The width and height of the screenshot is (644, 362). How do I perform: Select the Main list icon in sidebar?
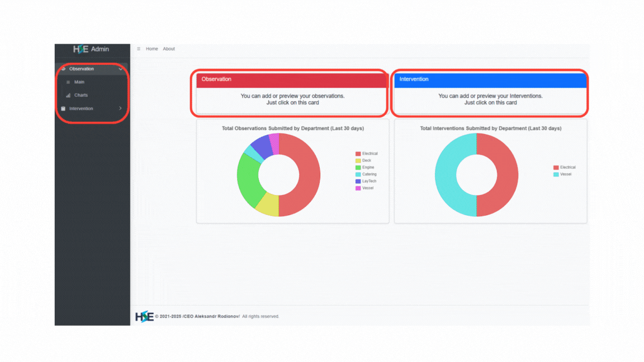click(68, 82)
